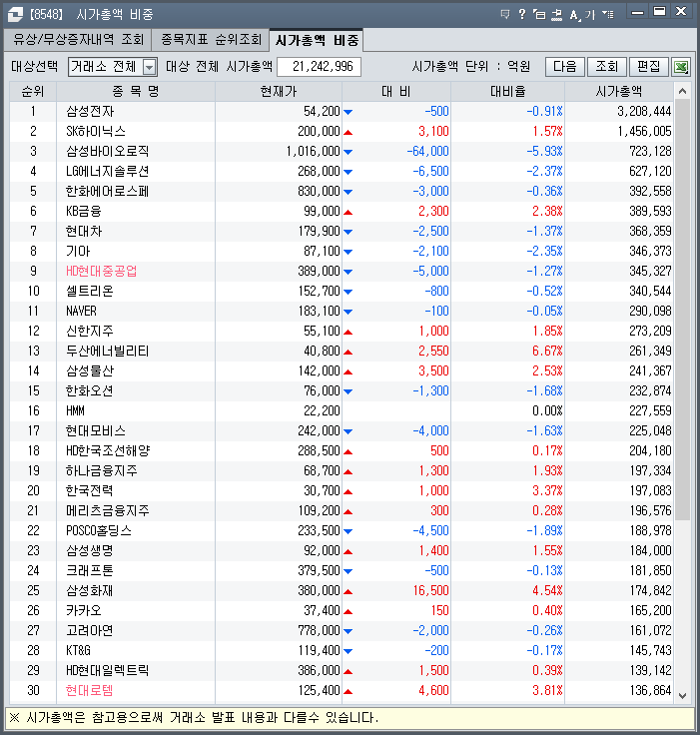The image size is (700, 735).
Task: Select 크래프톤 stock name
Action: (x=90, y=570)
